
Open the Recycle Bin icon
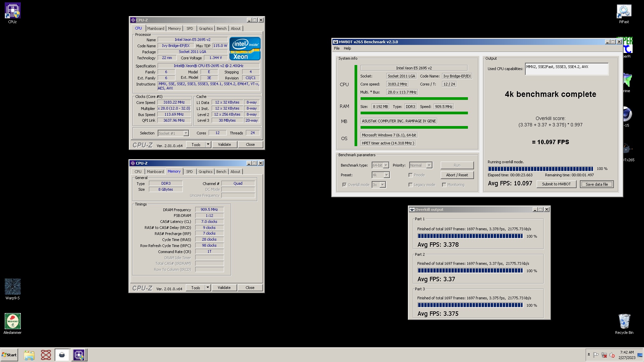[x=624, y=324]
